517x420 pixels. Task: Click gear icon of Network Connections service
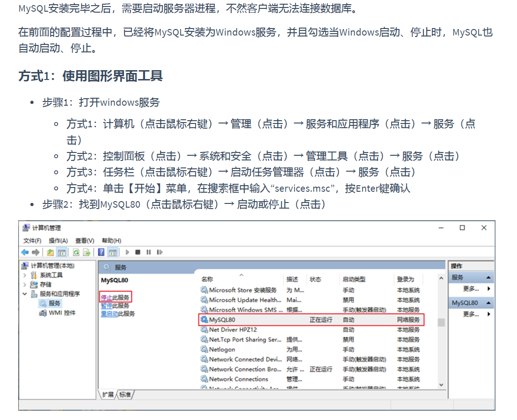pos(204,379)
